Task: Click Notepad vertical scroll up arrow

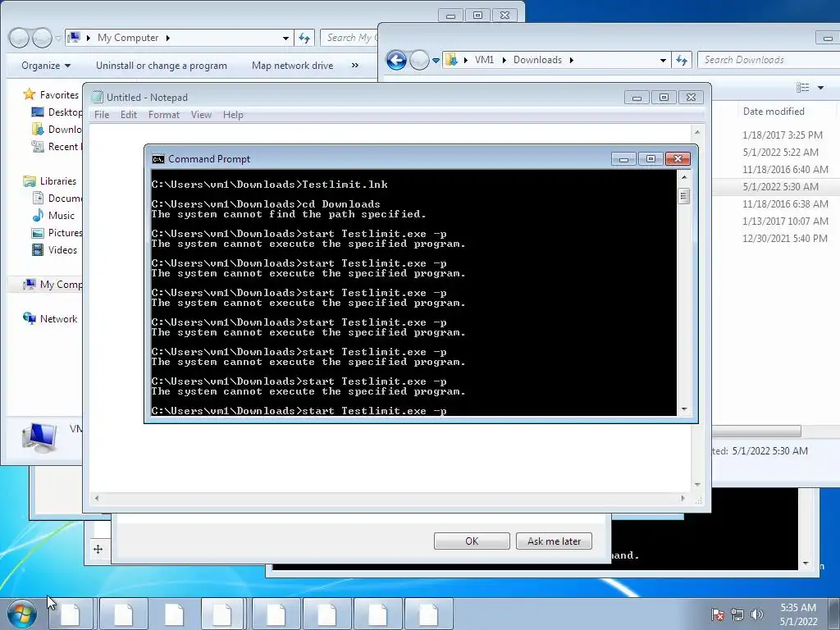Action: coord(697,132)
